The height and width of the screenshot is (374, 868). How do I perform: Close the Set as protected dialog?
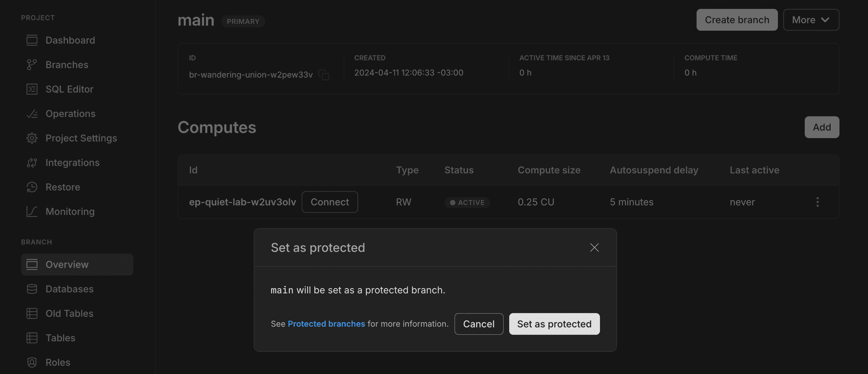[x=594, y=248]
